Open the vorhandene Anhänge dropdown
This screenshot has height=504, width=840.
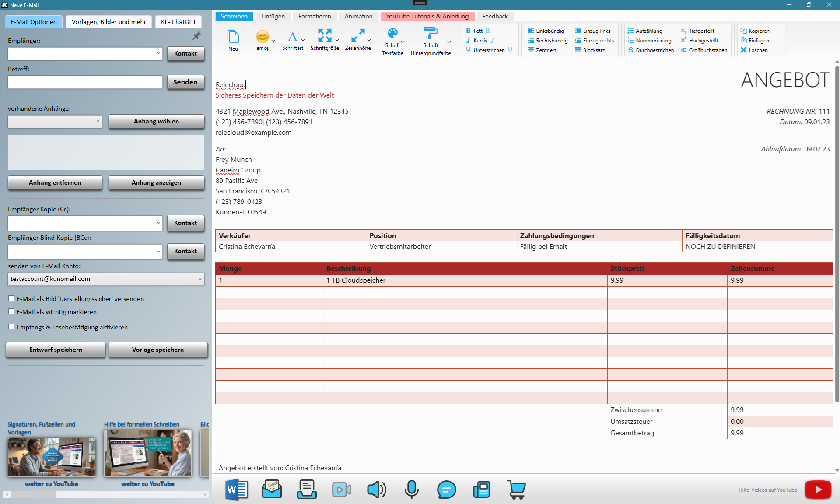98,121
